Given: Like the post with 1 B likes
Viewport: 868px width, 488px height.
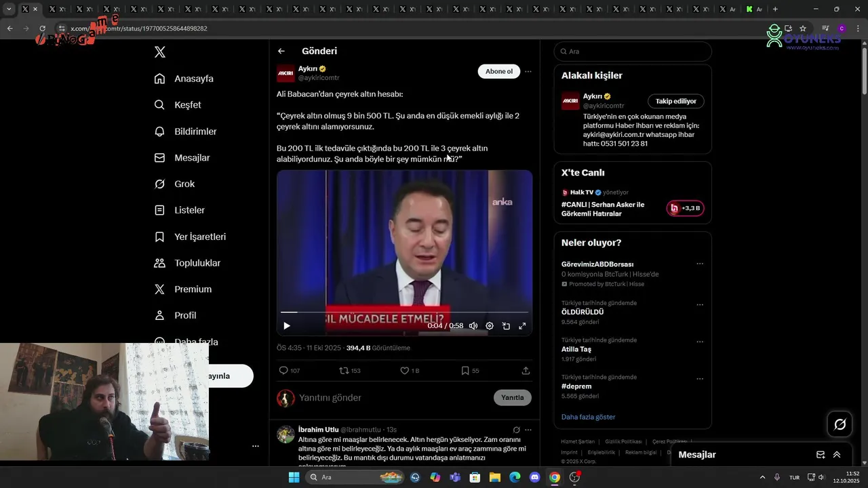Looking at the screenshot, I should [x=410, y=371].
